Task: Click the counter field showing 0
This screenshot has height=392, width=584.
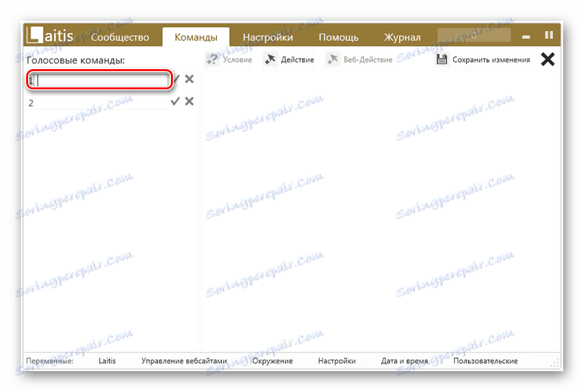Action: click(x=474, y=35)
